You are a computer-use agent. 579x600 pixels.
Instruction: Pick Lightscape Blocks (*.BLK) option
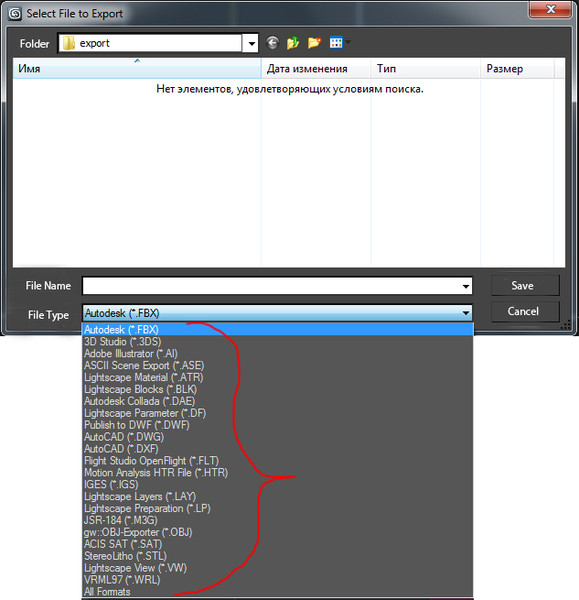point(278,389)
